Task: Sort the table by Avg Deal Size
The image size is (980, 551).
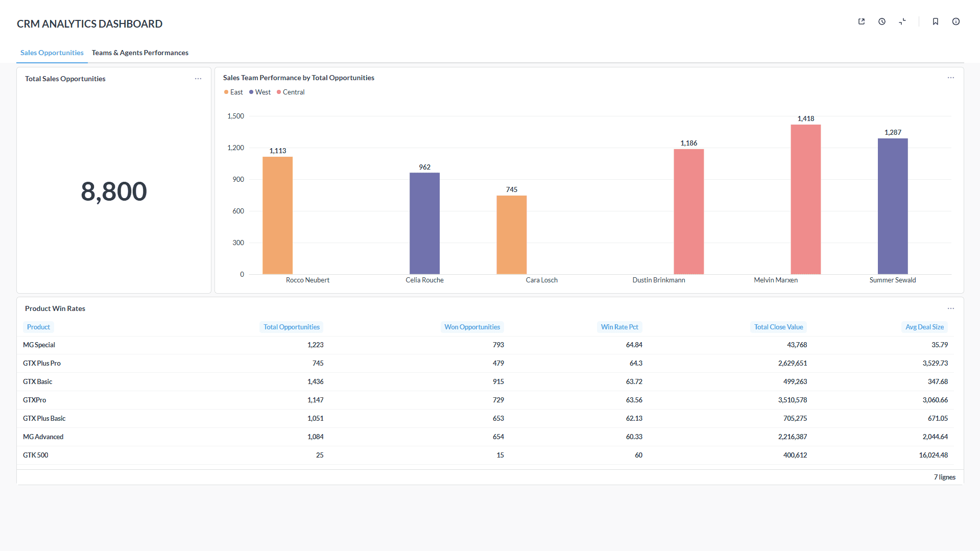Action: 924,327
